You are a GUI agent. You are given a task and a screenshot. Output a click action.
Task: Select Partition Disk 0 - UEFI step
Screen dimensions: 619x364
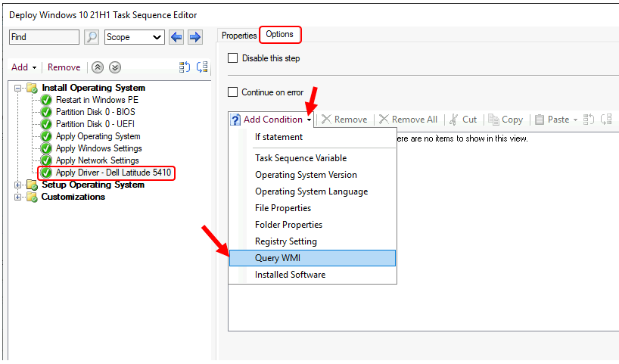pyautogui.click(x=95, y=124)
